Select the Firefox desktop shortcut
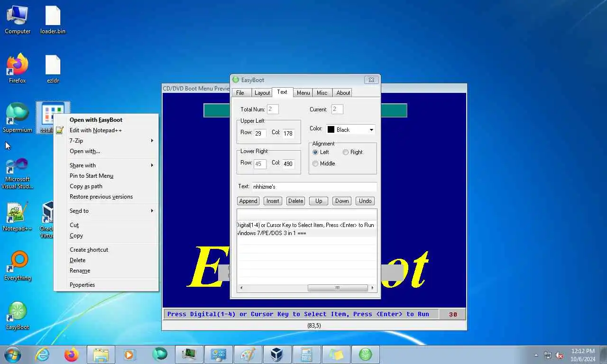This screenshot has height=364, width=607. (18, 69)
